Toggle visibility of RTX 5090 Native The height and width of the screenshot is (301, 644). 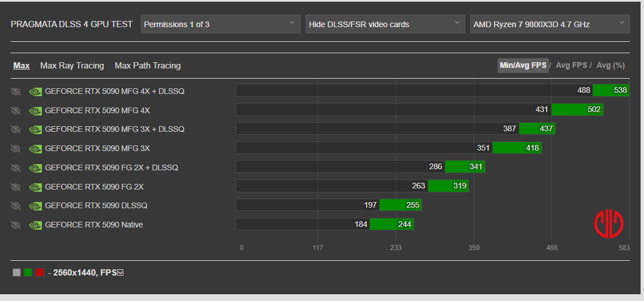(16, 225)
